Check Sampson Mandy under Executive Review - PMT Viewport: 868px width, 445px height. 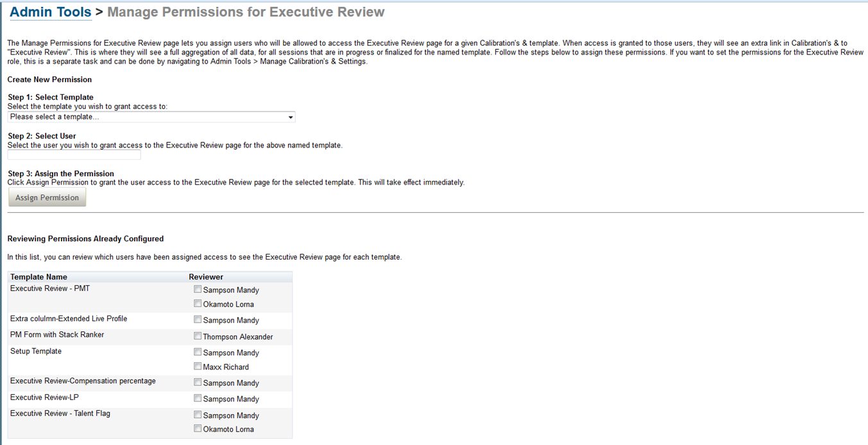point(198,289)
